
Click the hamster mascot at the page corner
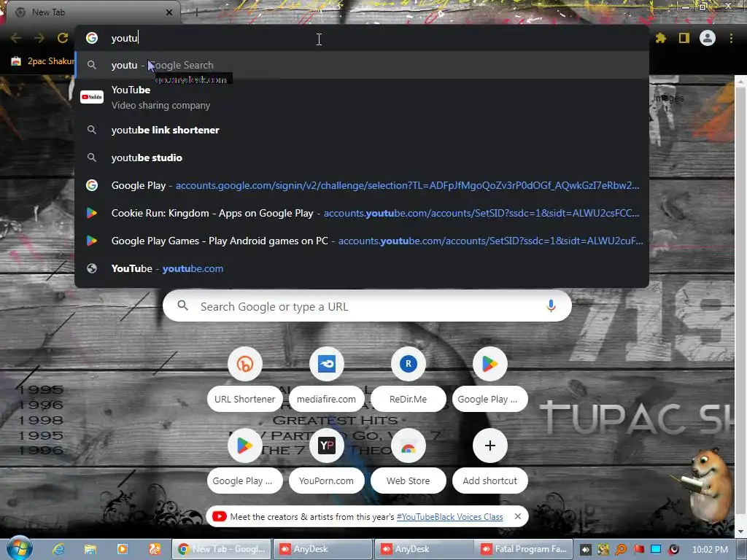tap(708, 486)
